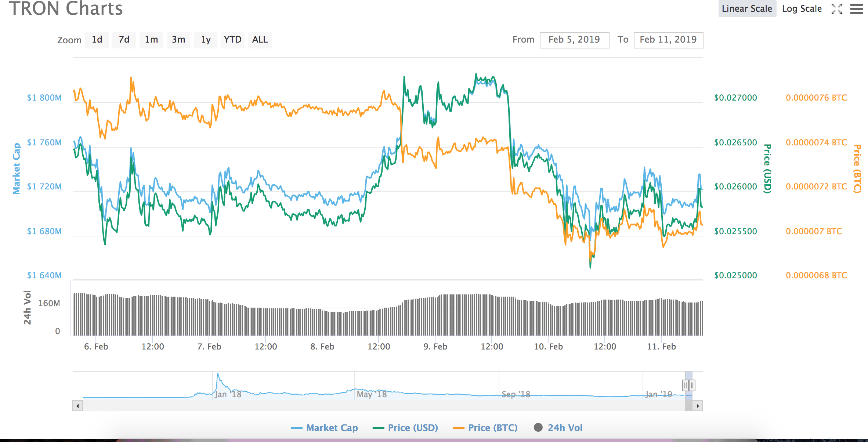Click the $0.027000 price label
The height and width of the screenshot is (442, 868).
pyautogui.click(x=735, y=98)
